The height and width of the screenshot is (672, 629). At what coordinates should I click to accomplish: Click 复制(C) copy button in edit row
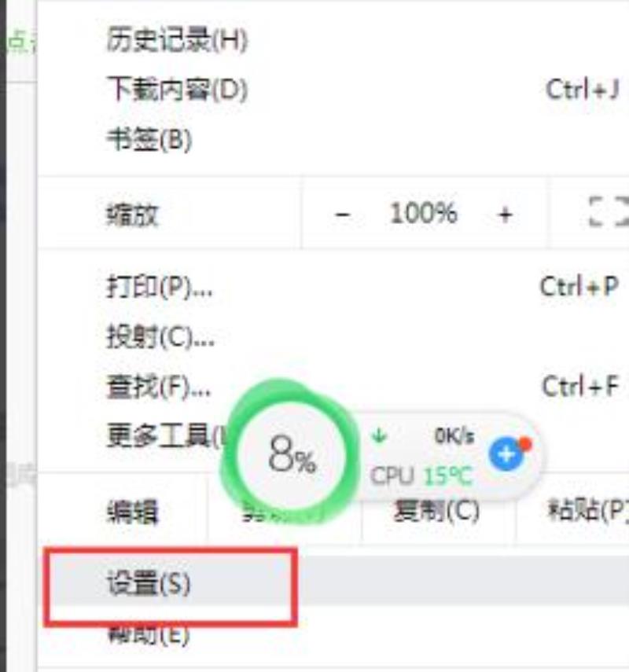pos(436,511)
